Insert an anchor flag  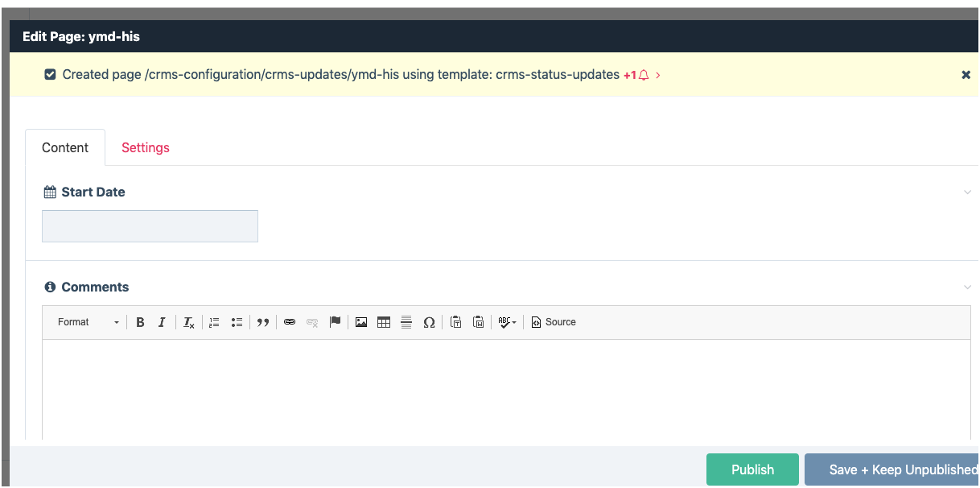point(335,322)
